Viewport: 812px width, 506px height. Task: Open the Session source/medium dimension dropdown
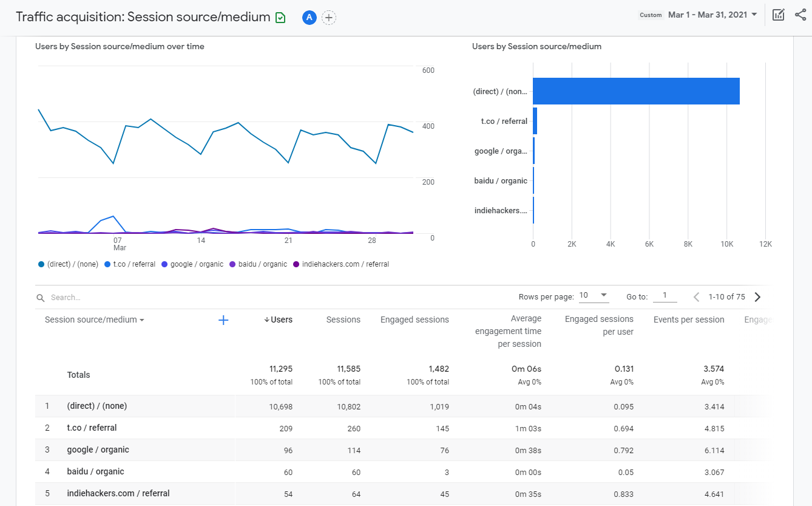point(95,320)
